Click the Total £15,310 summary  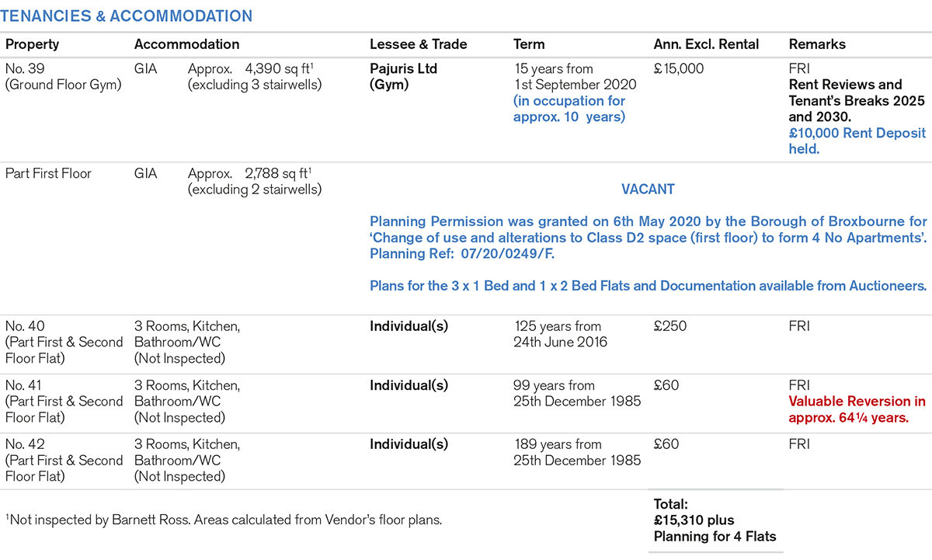coord(694,520)
